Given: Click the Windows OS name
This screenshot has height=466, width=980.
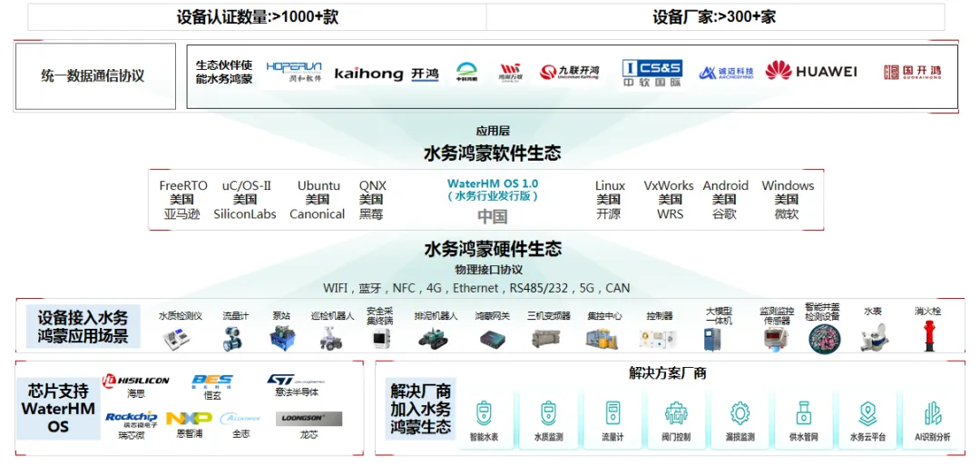Looking at the screenshot, I should (x=789, y=186).
